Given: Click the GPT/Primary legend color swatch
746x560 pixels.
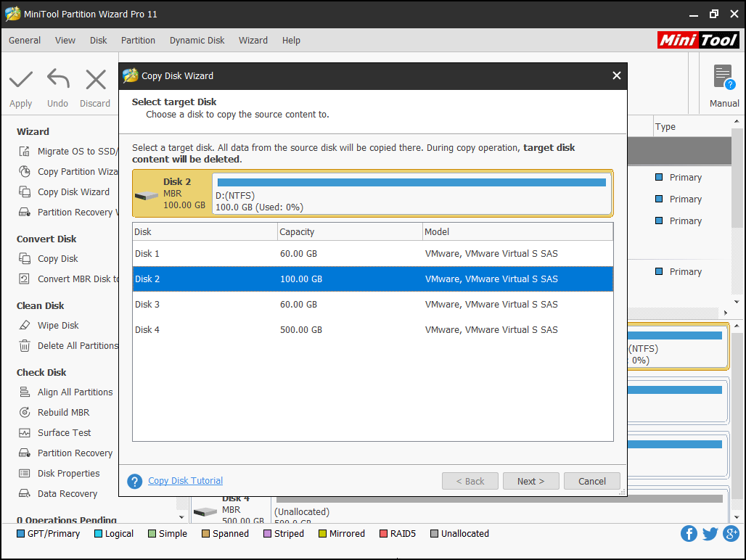Looking at the screenshot, I should click(x=20, y=533).
